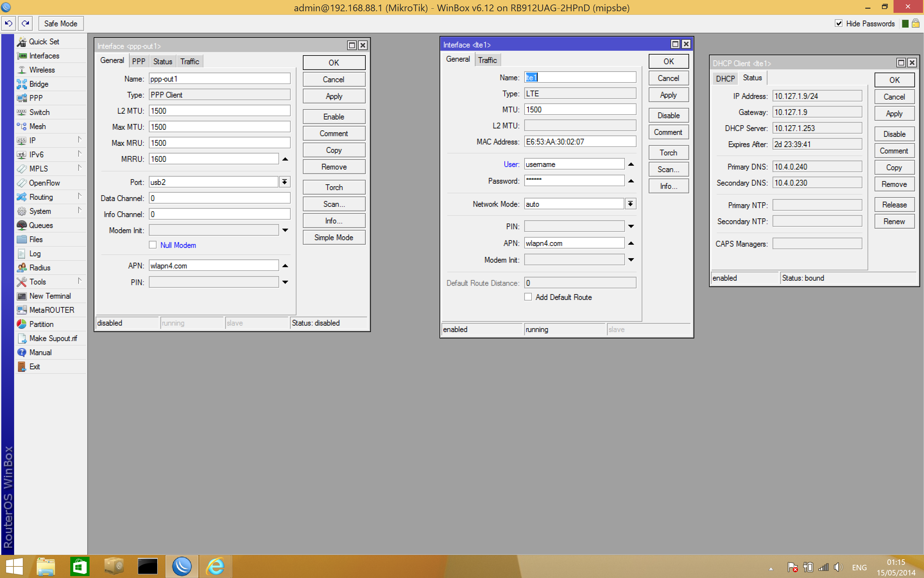Screen dimensions: 924x578
Task: Toggle the Safe Mode button
Action: click(61, 23)
